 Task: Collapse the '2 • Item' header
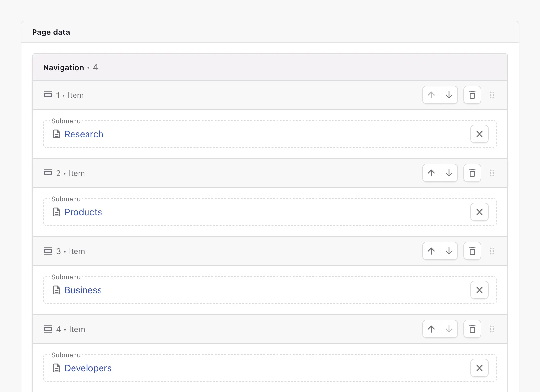coord(270,173)
